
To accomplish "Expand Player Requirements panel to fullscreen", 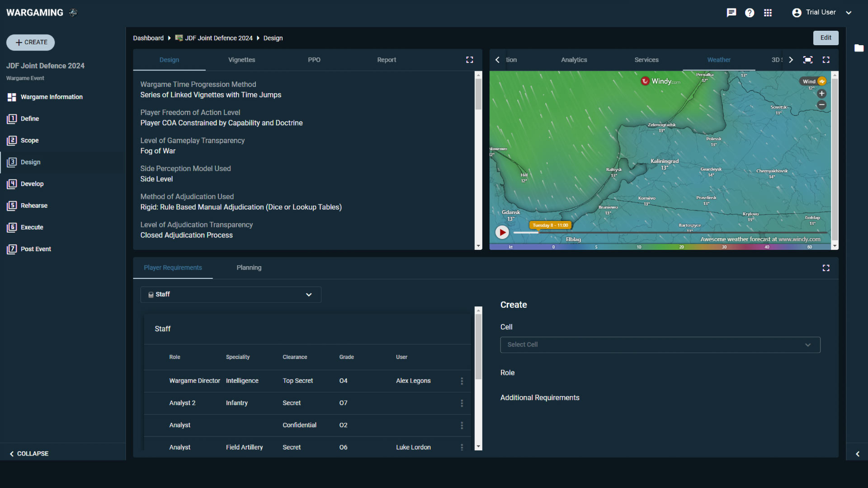I will pos(826,268).
